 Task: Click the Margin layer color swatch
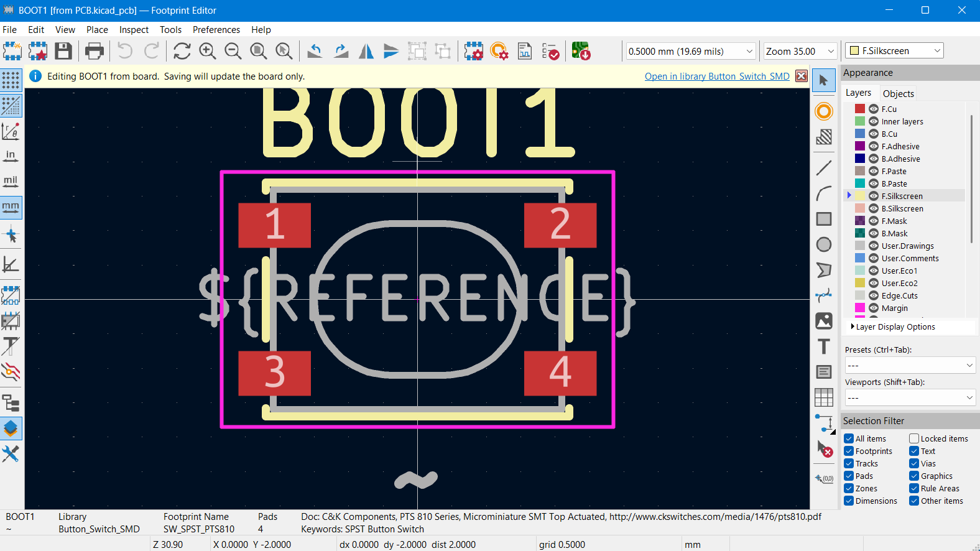point(860,308)
